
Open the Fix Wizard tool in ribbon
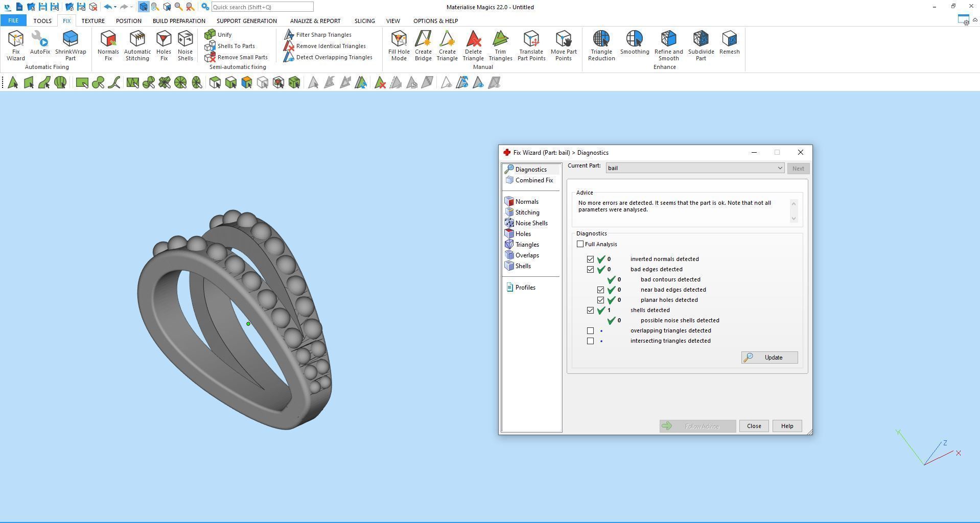pos(15,45)
